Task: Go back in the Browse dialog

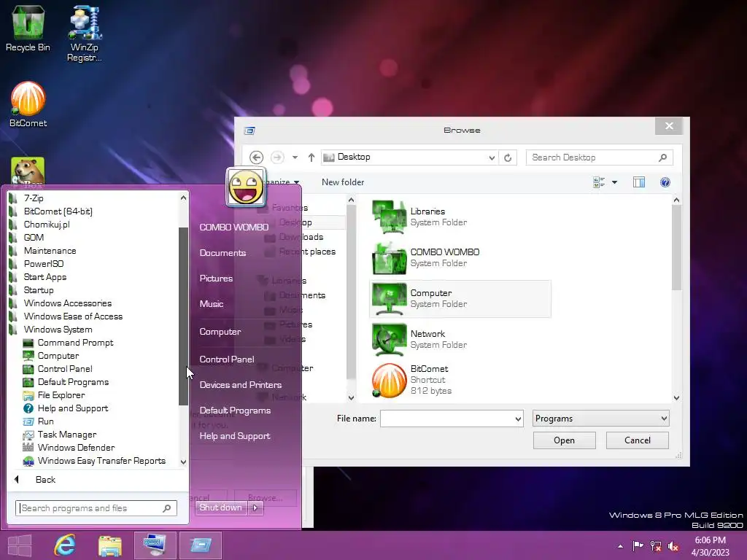Action: tap(256, 157)
